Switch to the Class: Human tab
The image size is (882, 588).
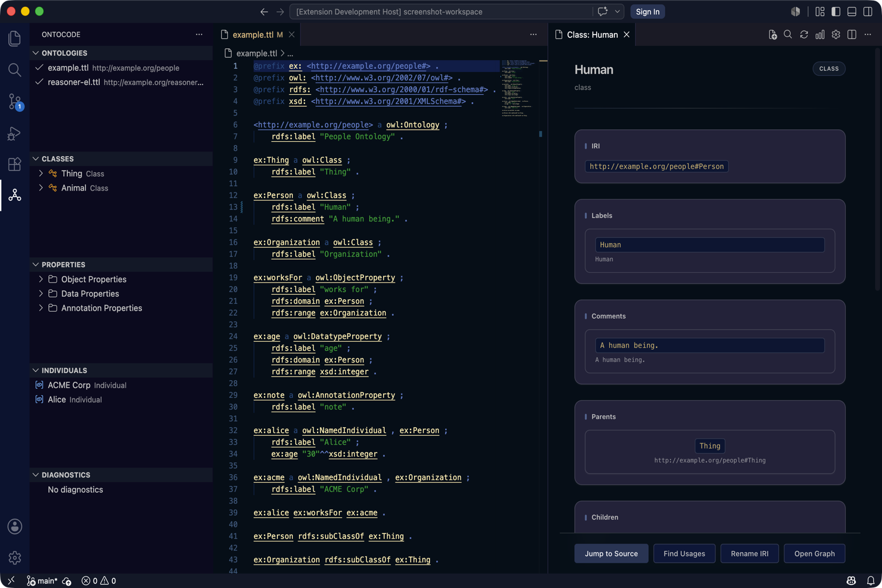point(592,34)
